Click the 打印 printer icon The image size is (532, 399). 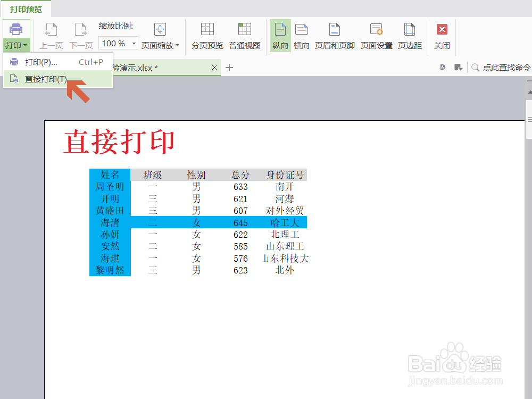click(x=16, y=29)
